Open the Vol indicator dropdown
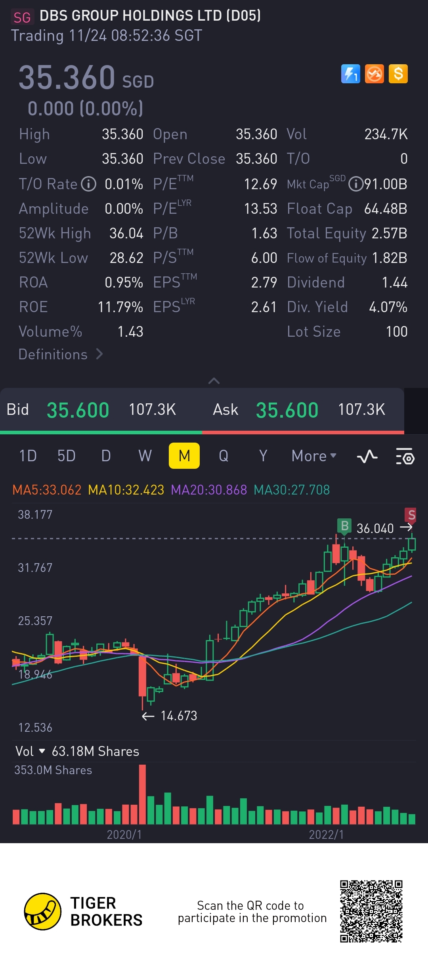The height and width of the screenshot is (980, 428). coord(30,751)
